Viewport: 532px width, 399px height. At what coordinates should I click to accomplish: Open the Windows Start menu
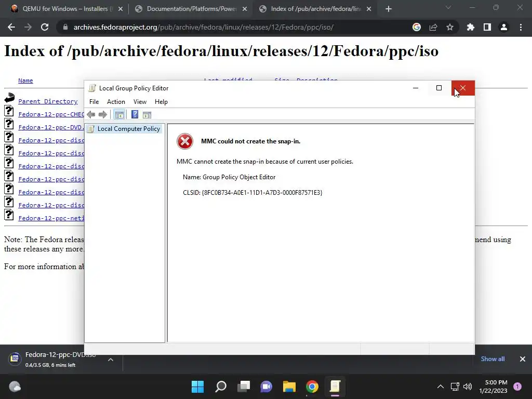tap(198, 387)
